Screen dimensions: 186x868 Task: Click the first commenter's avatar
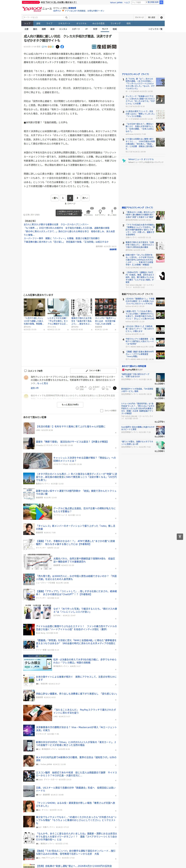coord(26,378)
